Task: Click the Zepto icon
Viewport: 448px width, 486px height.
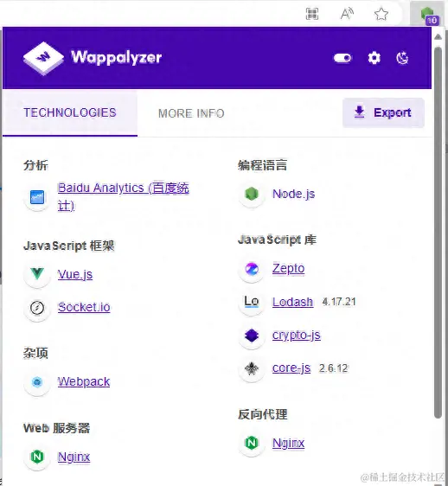Action: point(252,269)
